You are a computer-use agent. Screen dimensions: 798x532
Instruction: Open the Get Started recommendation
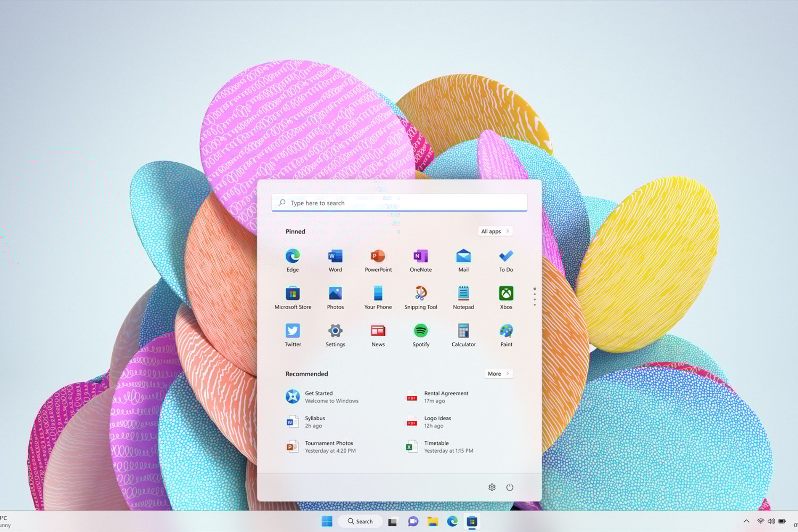323,397
